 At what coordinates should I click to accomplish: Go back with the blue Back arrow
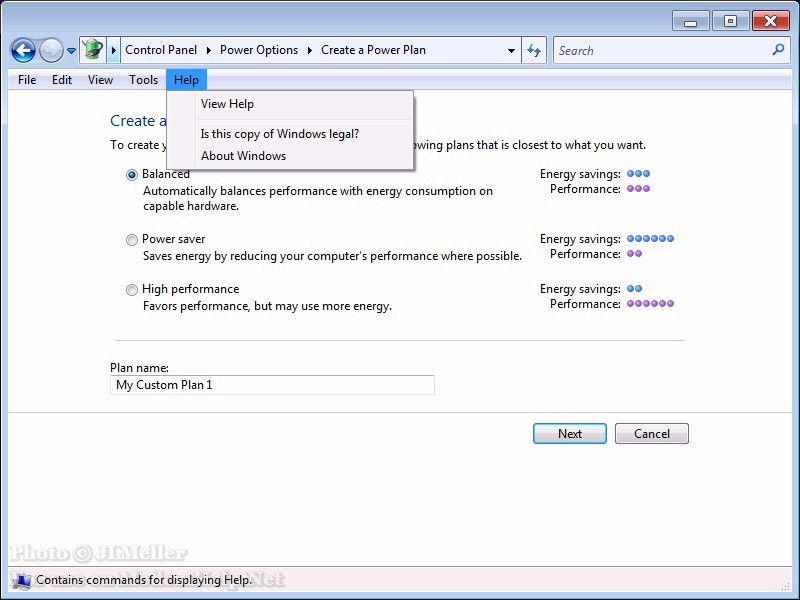(23, 51)
